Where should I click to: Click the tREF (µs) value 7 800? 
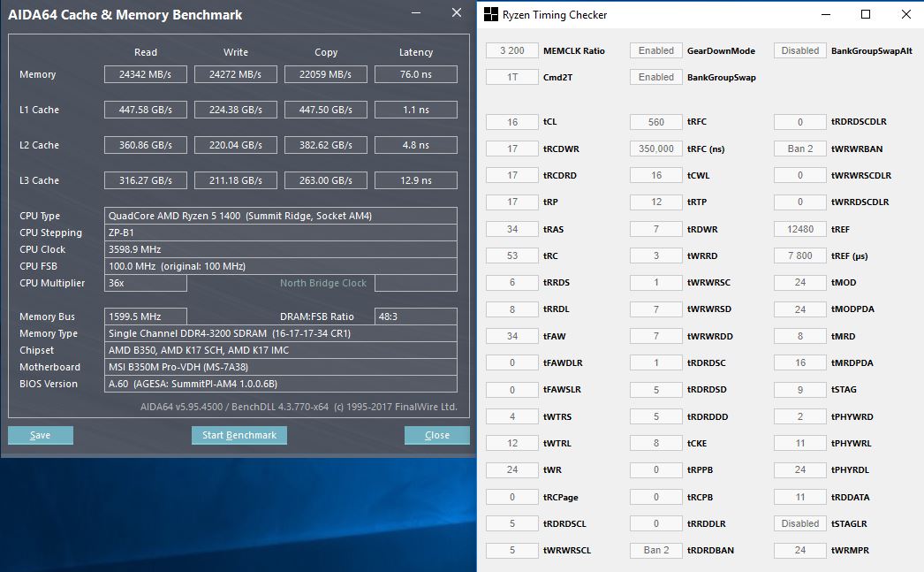coord(800,255)
